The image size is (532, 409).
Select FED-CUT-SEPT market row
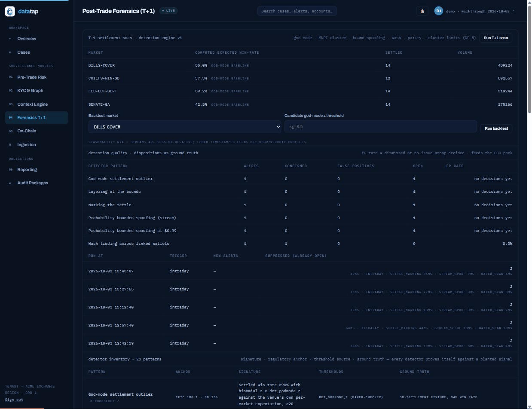pyautogui.click(x=300, y=91)
